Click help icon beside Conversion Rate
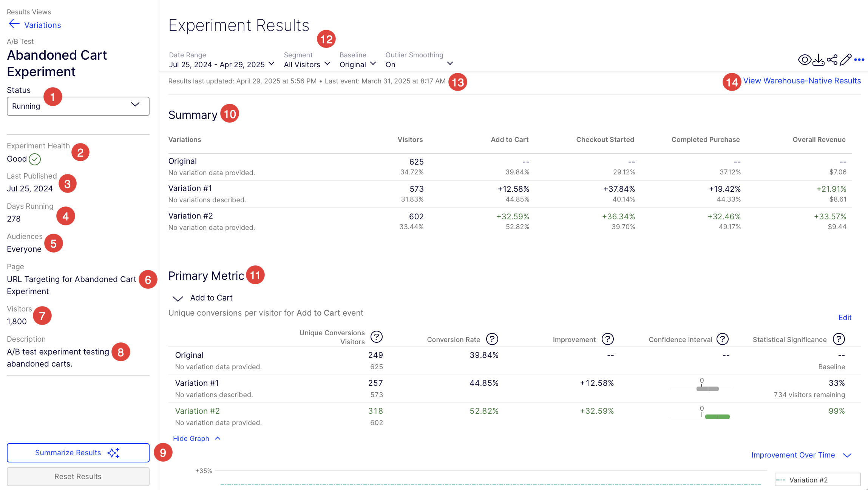868x490 pixels. 492,339
